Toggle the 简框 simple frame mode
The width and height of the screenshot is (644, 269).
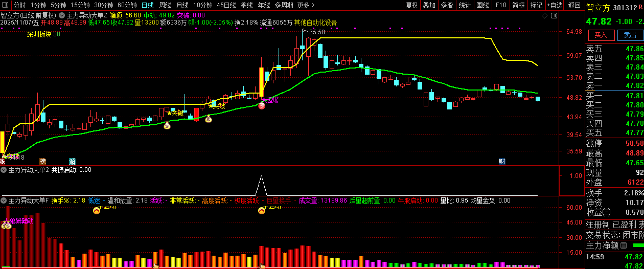[x=519, y=5]
